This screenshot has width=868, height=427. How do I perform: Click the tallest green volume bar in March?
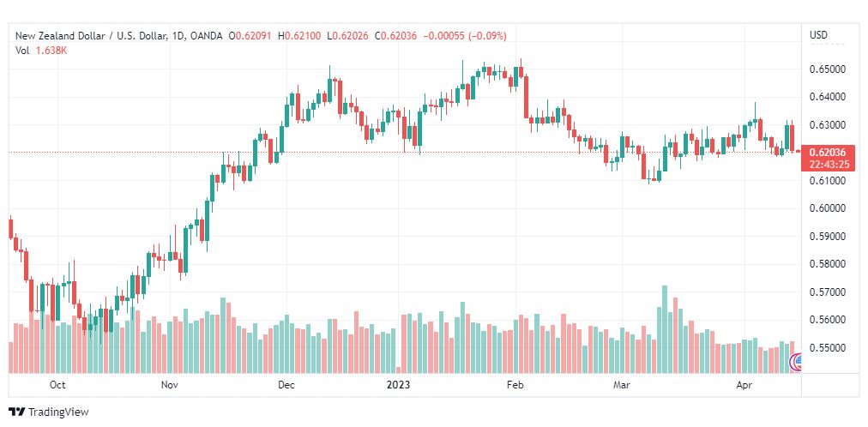[665, 329]
